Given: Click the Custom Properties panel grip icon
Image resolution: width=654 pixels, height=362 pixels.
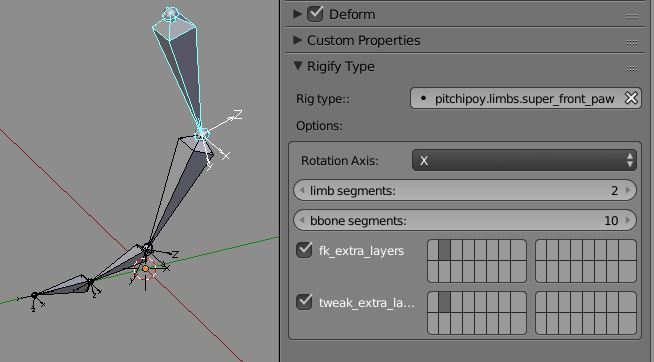Looking at the screenshot, I should pyautogui.click(x=631, y=42).
